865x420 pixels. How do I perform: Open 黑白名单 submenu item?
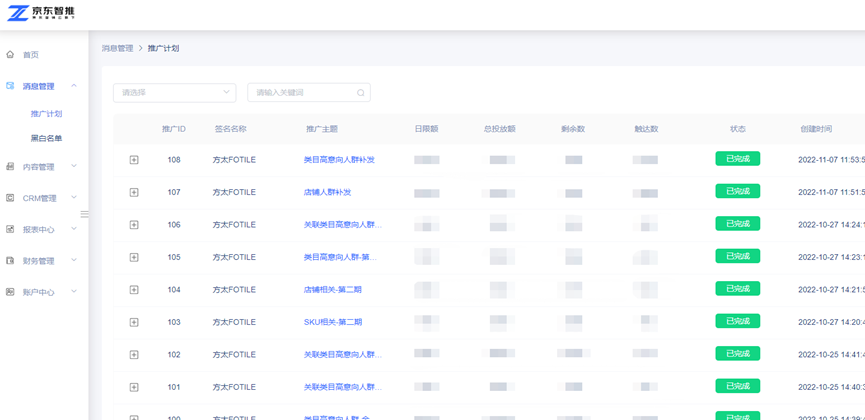46,138
